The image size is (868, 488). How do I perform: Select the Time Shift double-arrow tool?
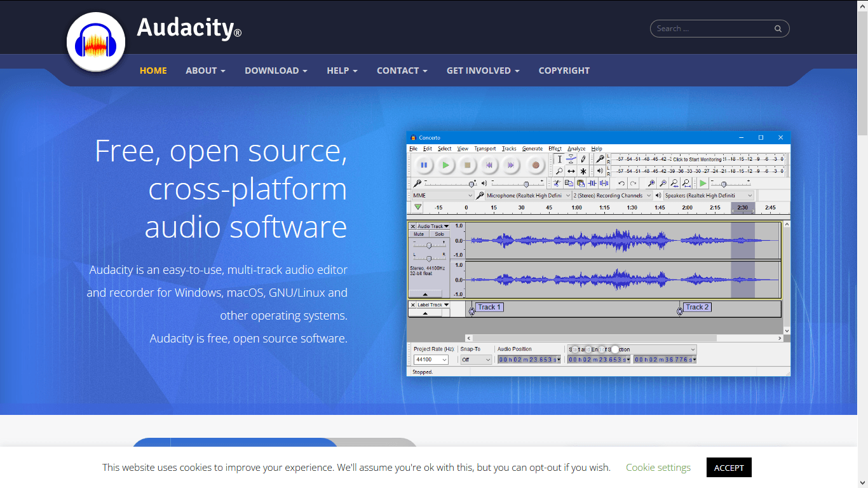point(571,171)
